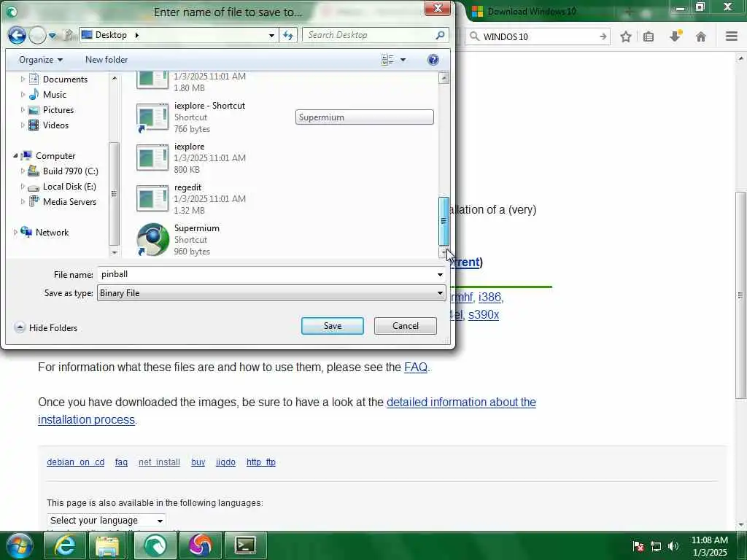
Task: Expand the Pictures tree node
Action: pos(23,110)
